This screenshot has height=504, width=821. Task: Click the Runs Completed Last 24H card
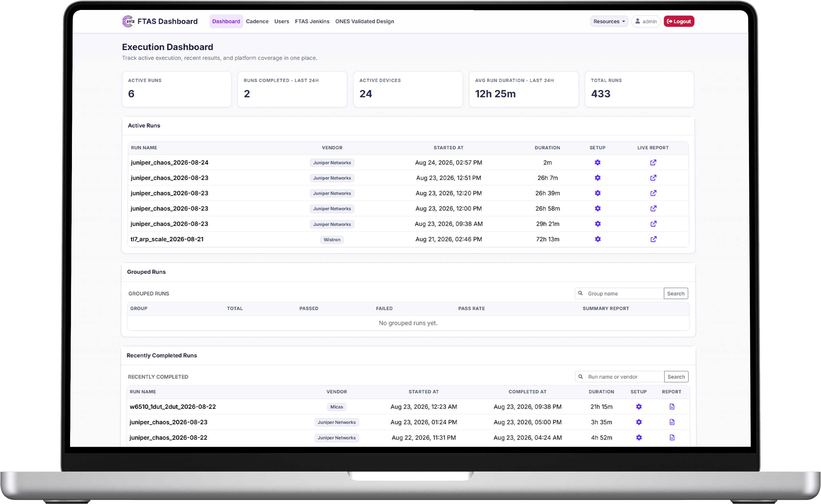tap(292, 89)
